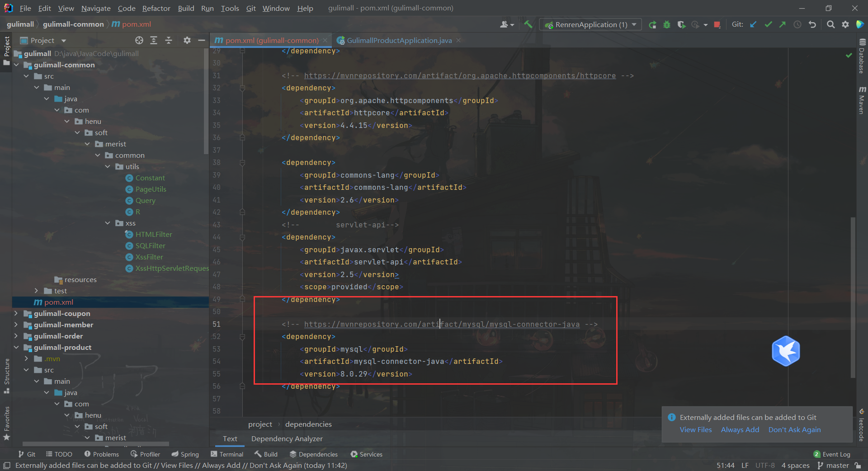
Task: Open the Terminal tool window tab
Action: tap(227, 454)
